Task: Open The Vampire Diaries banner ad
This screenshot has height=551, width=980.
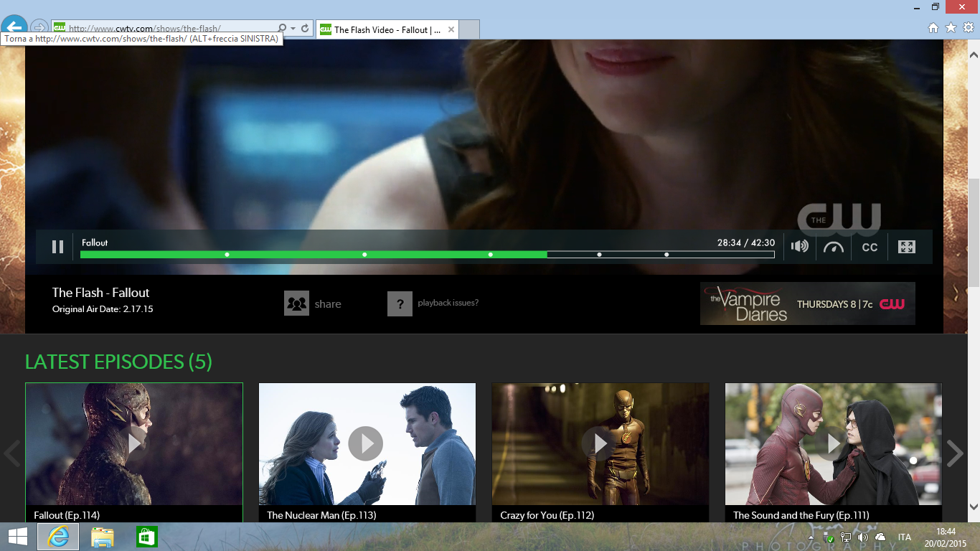Action: point(808,303)
